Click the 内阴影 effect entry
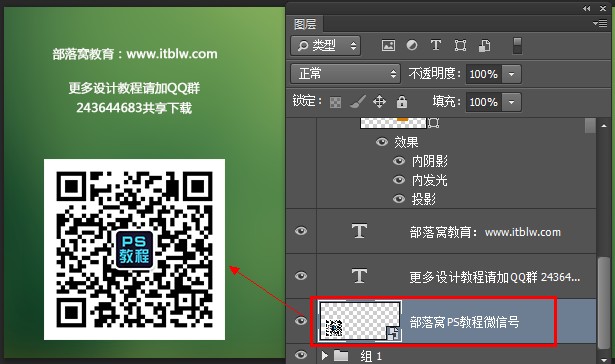This screenshot has height=364, width=615. click(429, 161)
